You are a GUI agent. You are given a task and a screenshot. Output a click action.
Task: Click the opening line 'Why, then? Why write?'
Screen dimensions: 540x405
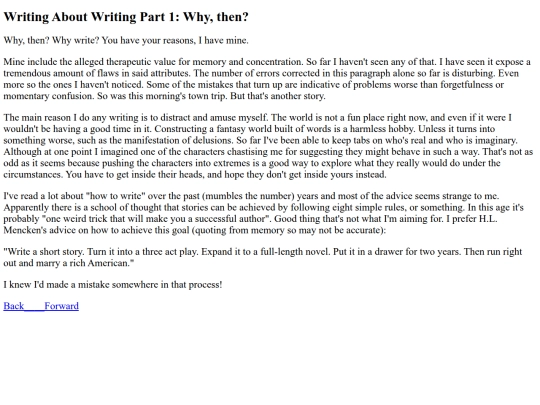(x=126, y=40)
